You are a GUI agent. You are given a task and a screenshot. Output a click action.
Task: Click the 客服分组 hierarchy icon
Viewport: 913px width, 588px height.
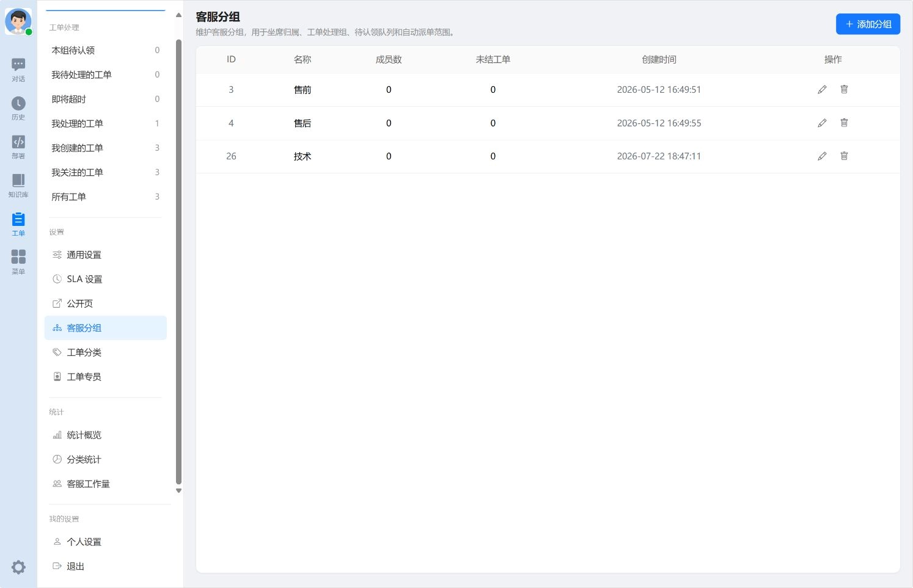pyautogui.click(x=57, y=328)
